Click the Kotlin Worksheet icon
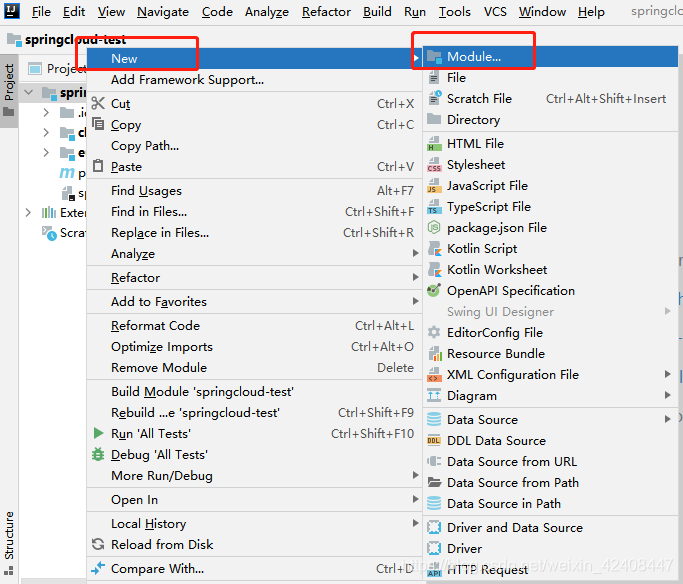Viewport: 683px width, 584px height. (434, 270)
